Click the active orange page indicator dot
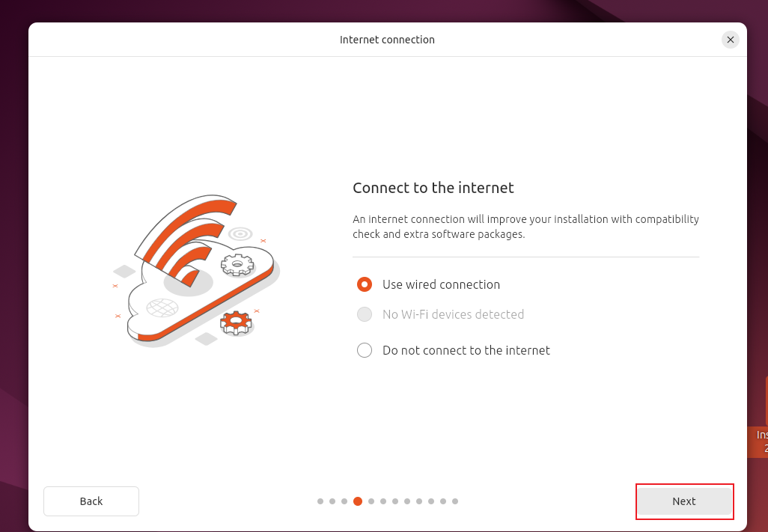The height and width of the screenshot is (532, 768). point(358,501)
